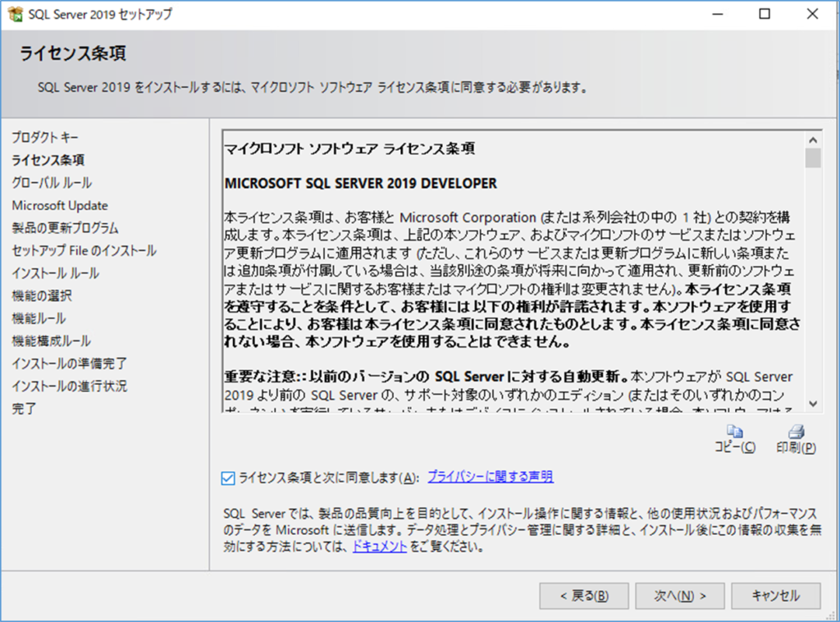840x622 pixels.
Task: Select the 製品の更新プログラム step in the sidebar
Action: click(65, 227)
